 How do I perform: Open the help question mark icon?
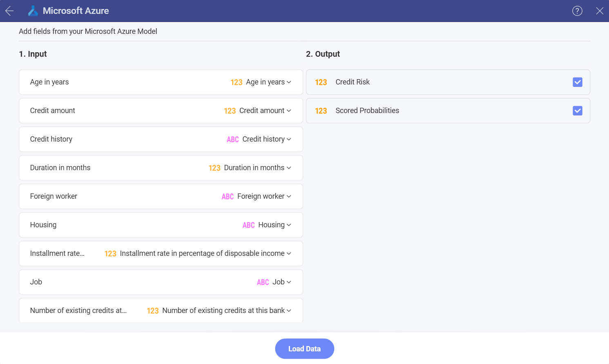(577, 11)
